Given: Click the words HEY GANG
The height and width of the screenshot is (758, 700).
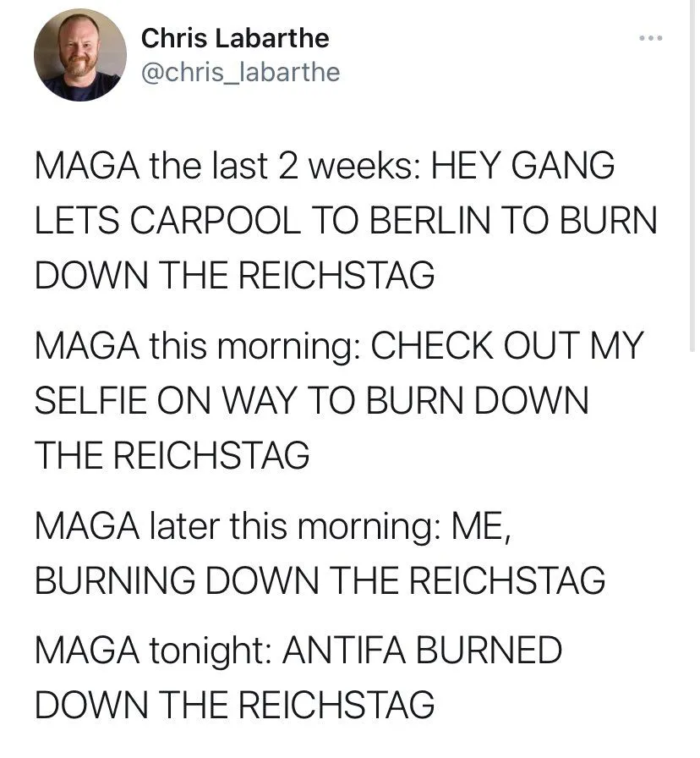Looking at the screenshot, I should pyautogui.click(x=522, y=166).
